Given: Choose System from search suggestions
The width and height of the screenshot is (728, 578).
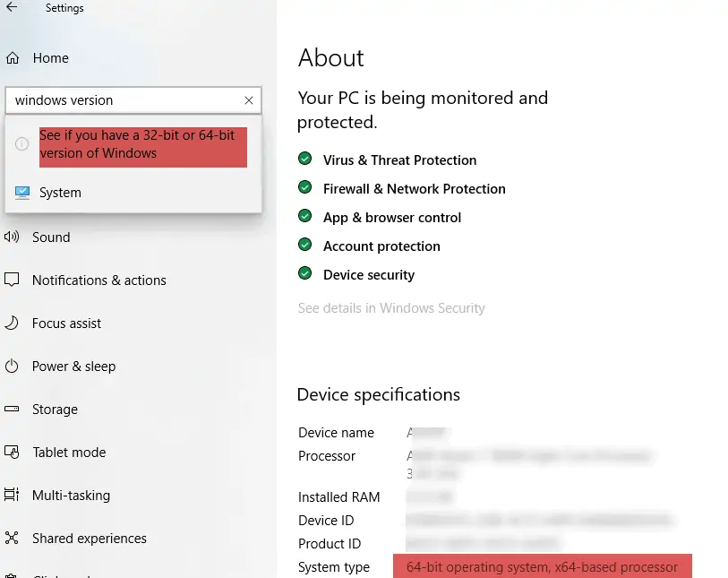Looking at the screenshot, I should pos(60,193).
